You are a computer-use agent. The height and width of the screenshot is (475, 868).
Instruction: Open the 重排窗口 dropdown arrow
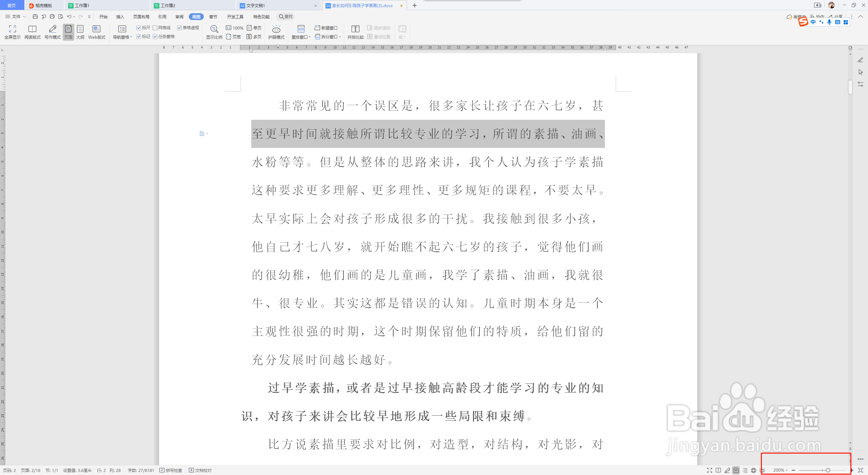pyautogui.click(x=309, y=37)
